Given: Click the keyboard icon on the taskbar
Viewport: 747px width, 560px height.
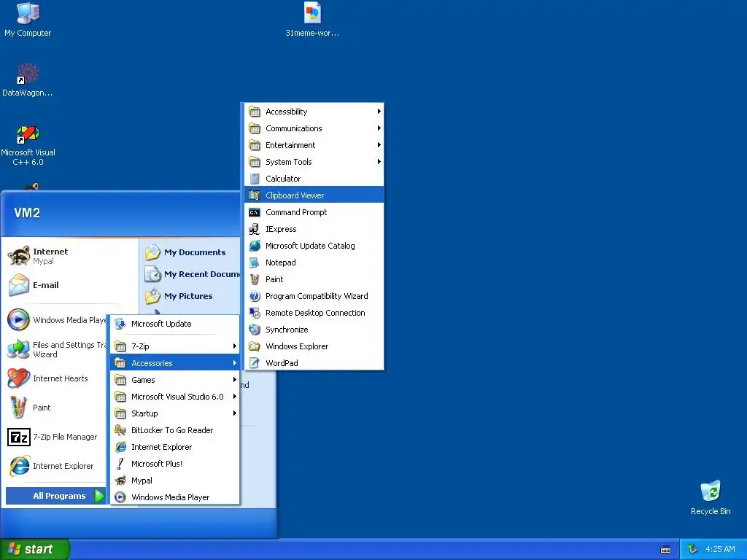Looking at the screenshot, I should [665, 550].
